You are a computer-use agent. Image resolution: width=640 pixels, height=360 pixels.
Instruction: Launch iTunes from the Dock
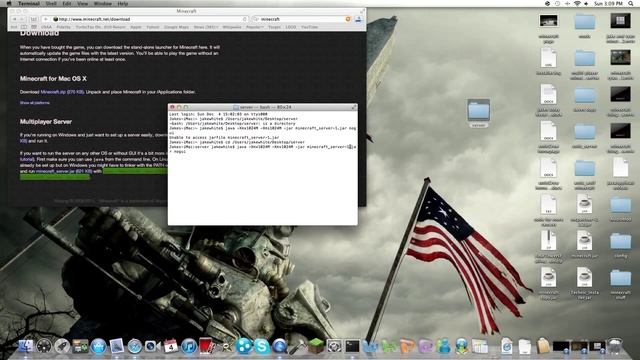(x=189, y=346)
